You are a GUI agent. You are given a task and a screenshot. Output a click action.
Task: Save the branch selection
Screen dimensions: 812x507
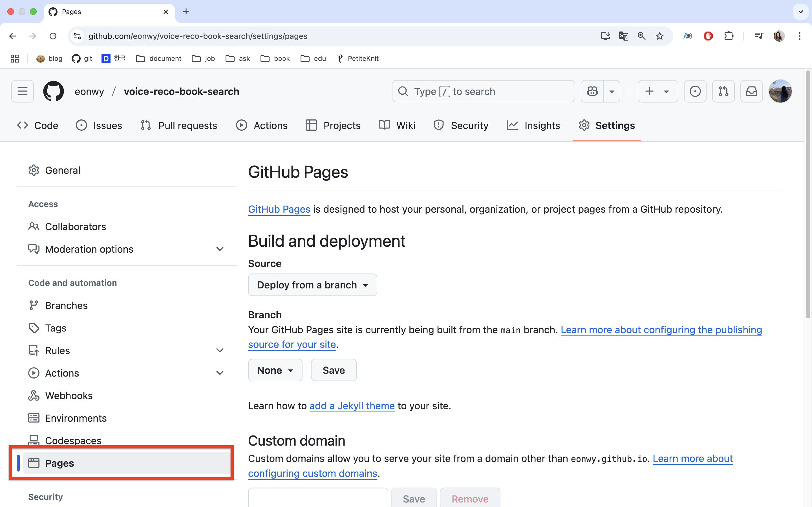pyautogui.click(x=333, y=370)
